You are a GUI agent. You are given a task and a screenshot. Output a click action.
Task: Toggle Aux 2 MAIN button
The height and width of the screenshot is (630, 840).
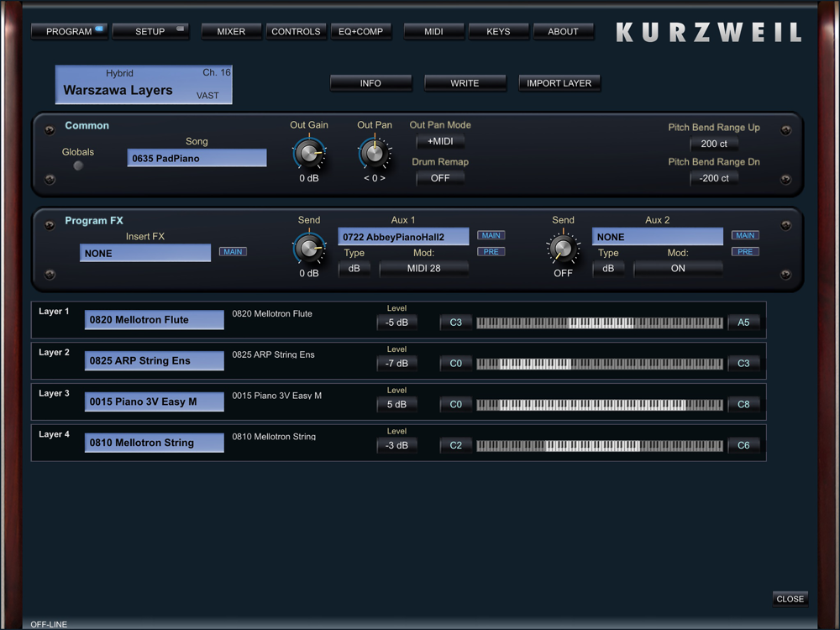tap(745, 235)
